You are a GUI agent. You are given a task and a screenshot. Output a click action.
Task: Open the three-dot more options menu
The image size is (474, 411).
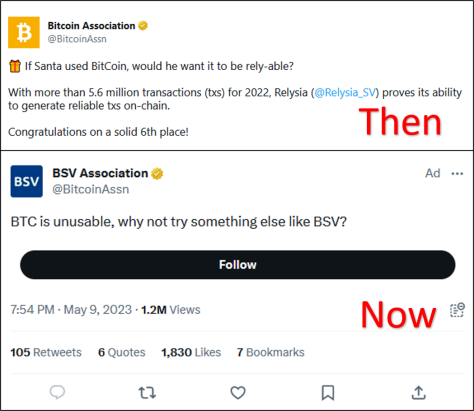click(457, 174)
